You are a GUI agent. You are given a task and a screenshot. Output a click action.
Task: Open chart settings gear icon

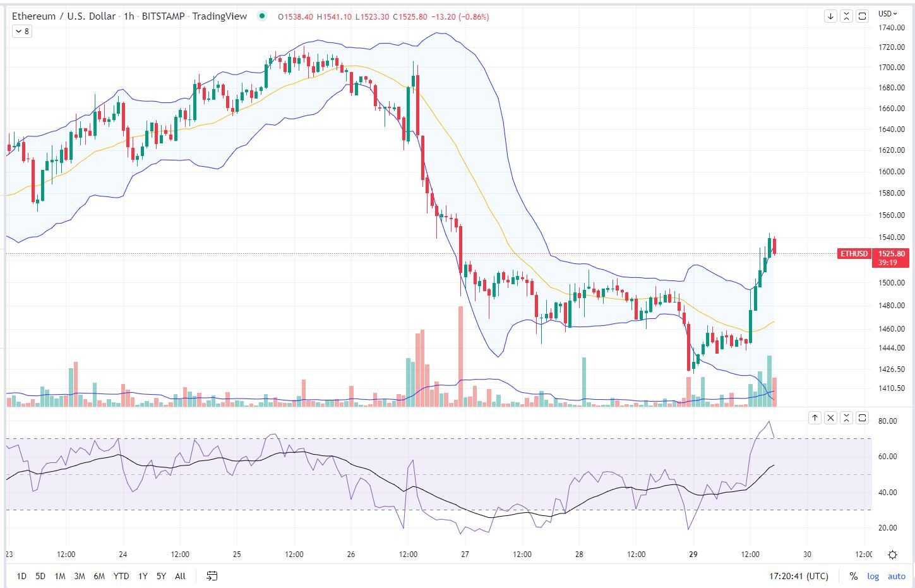(892, 555)
